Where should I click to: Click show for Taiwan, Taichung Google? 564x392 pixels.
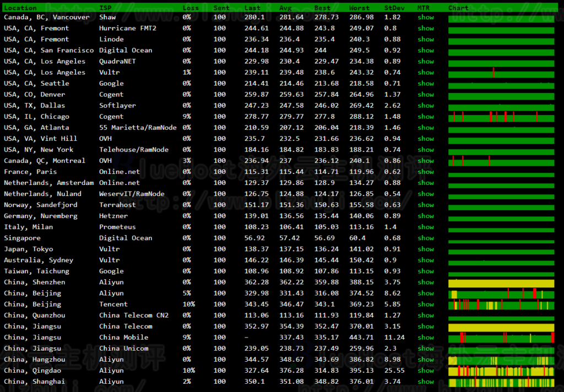coord(426,271)
